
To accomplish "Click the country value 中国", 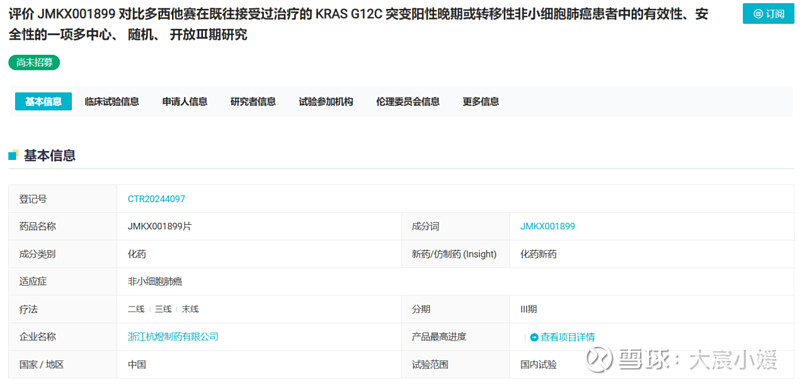I will 137,365.
